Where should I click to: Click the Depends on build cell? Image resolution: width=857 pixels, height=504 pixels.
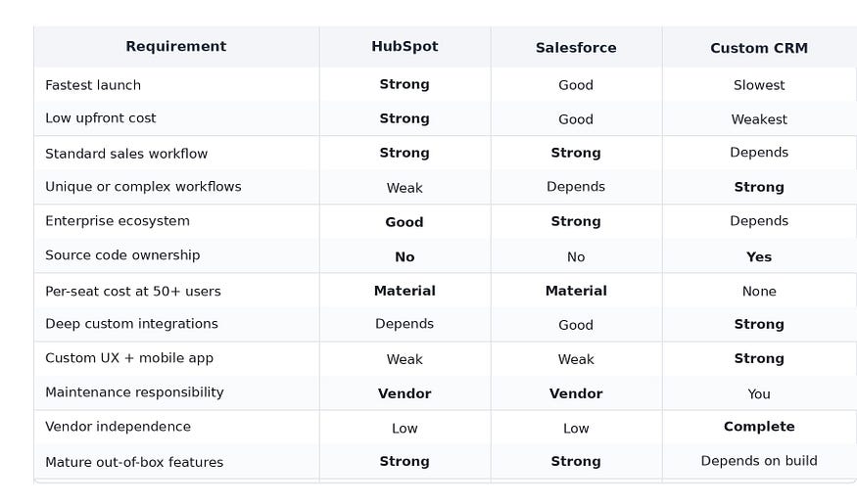(759, 461)
